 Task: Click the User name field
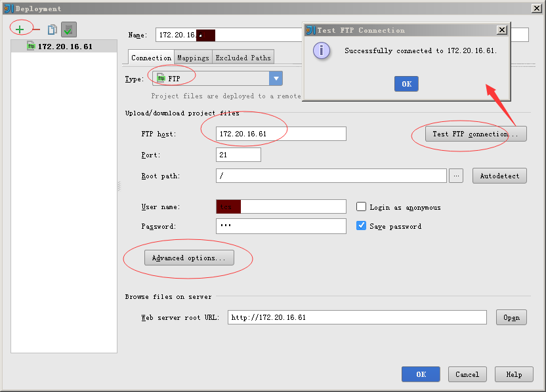pyautogui.click(x=281, y=206)
